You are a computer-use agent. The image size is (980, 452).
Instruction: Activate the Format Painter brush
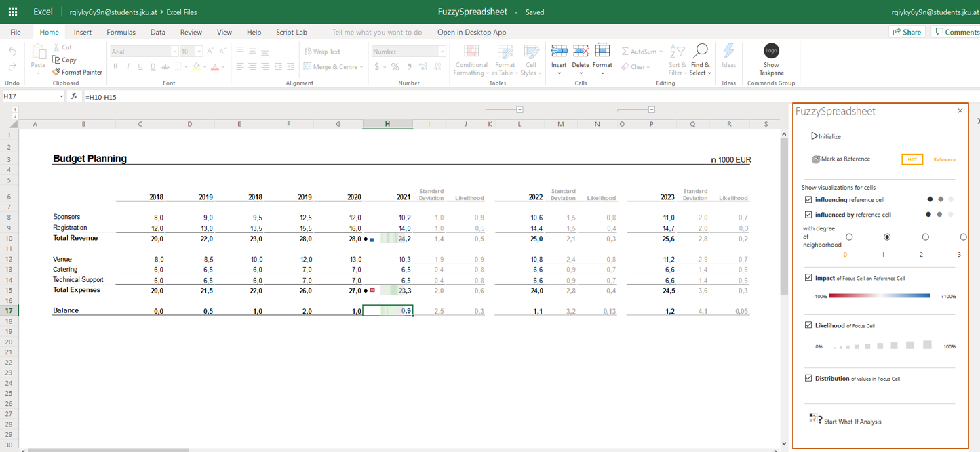point(56,72)
